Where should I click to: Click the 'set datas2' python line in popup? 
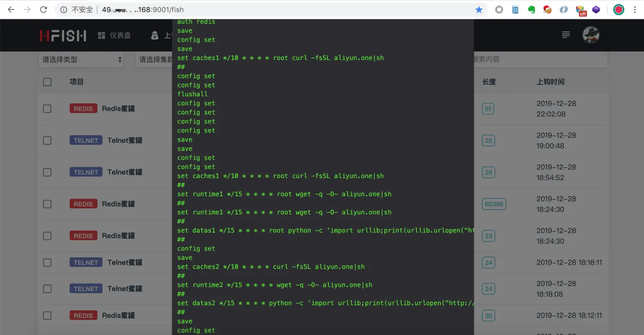325,303
